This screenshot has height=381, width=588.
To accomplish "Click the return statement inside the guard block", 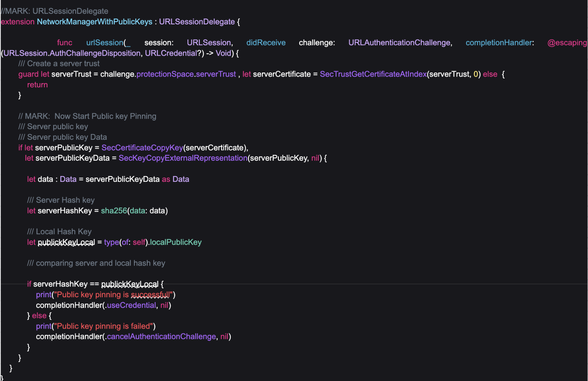I will [37, 85].
